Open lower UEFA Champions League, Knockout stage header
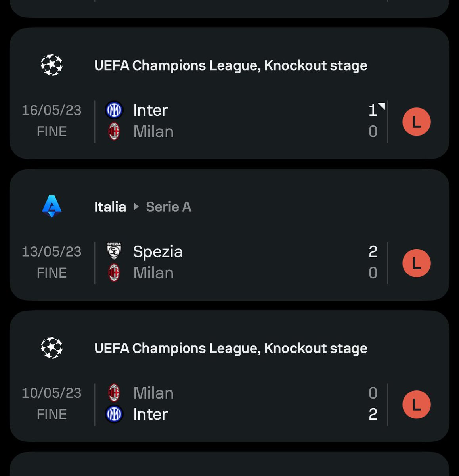459x476 pixels. (231, 348)
